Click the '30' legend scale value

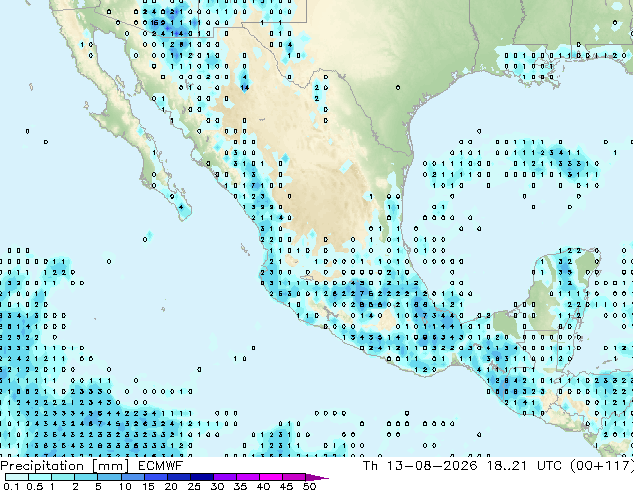pyautogui.click(x=217, y=486)
